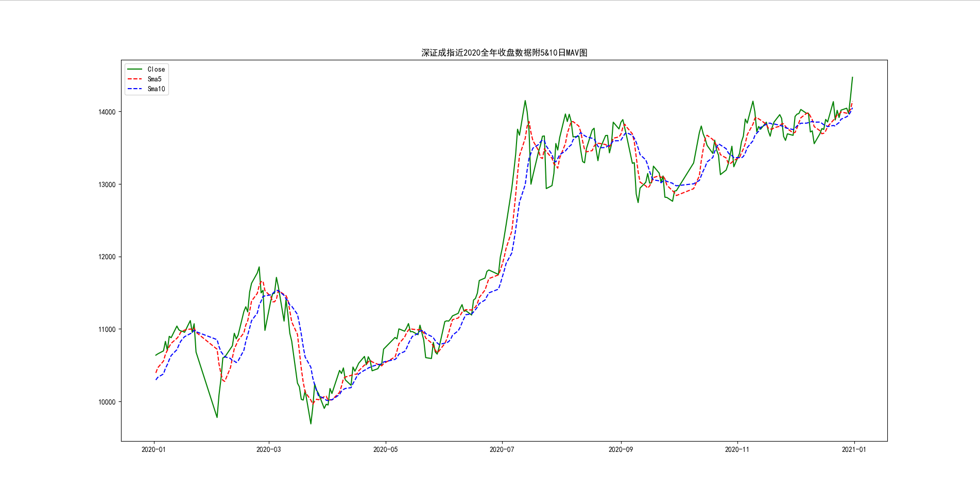This screenshot has width=980, height=490.
Task: Click the y-axis tick label 14000
Action: [x=107, y=112]
